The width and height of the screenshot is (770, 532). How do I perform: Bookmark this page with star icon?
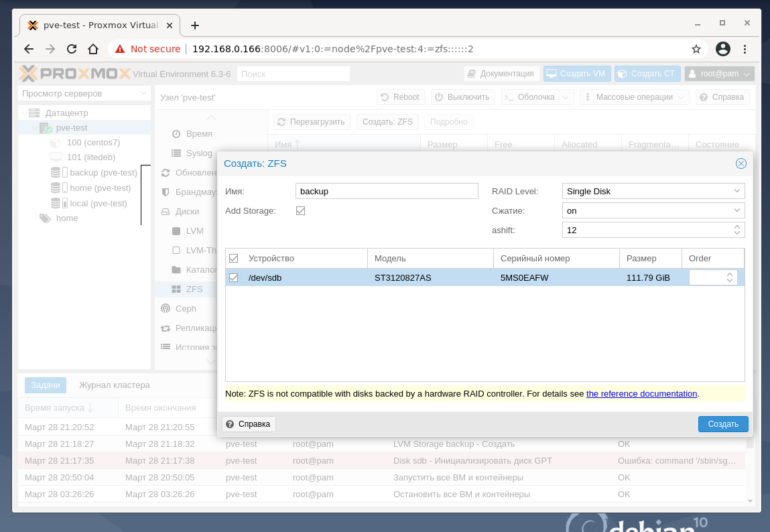click(696, 49)
